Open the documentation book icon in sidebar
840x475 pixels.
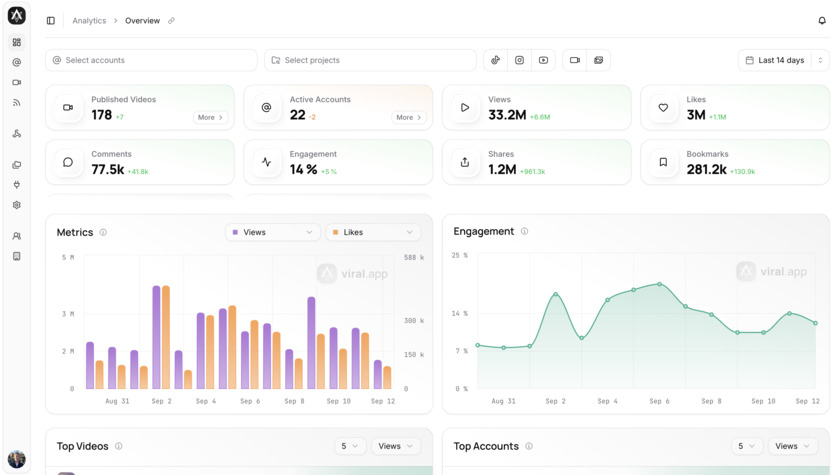pyautogui.click(x=17, y=257)
